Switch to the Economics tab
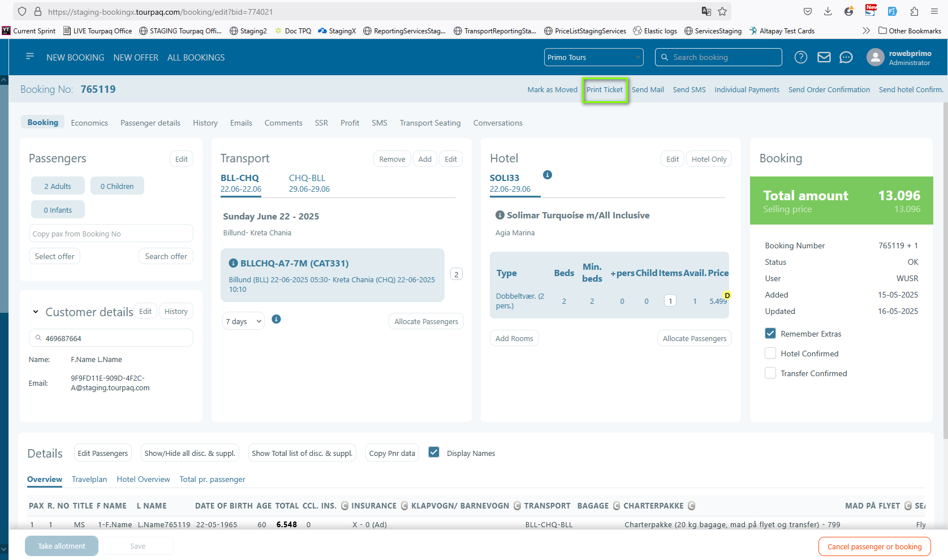948x560 pixels. [x=89, y=123]
